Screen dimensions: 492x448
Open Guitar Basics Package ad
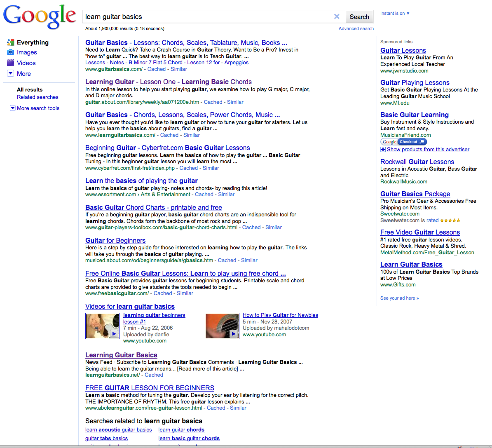(415, 194)
